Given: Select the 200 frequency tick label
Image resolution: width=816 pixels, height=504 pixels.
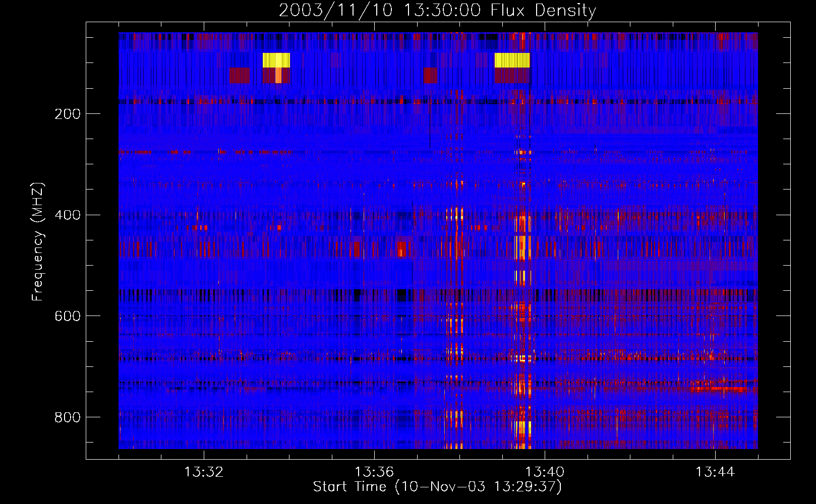Looking at the screenshot, I should coord(68,114).
